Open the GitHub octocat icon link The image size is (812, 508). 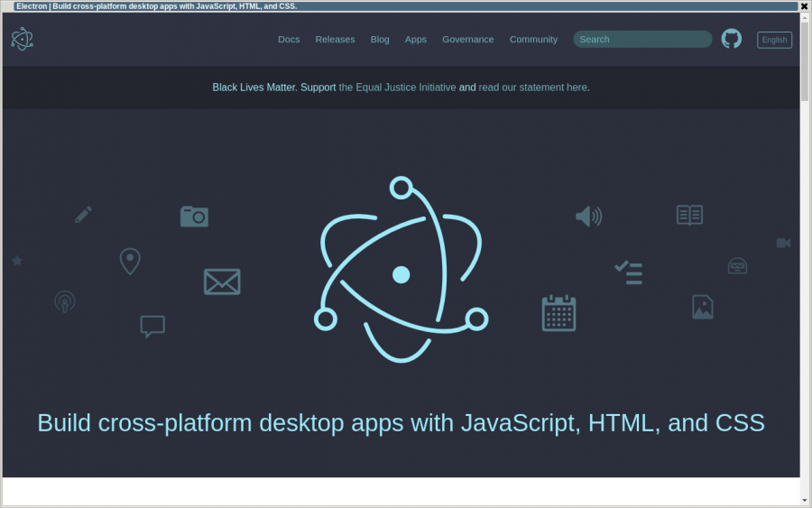[731, 39]
